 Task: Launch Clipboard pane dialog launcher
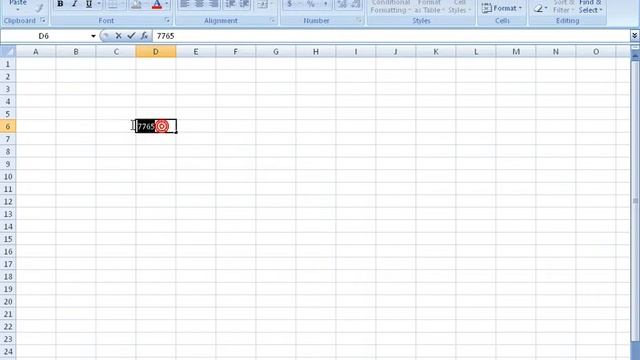[43, 20]
